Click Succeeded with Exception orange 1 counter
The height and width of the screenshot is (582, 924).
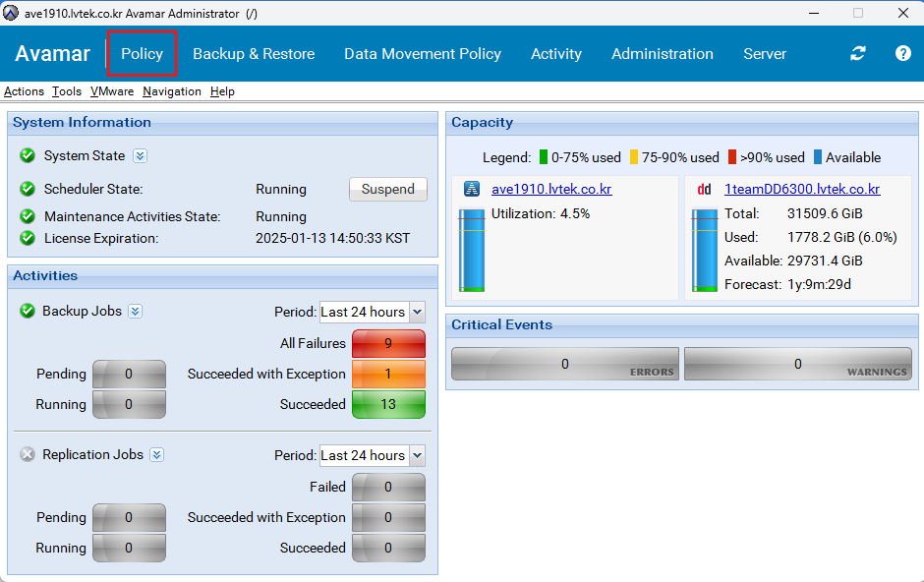coord(388,374)
